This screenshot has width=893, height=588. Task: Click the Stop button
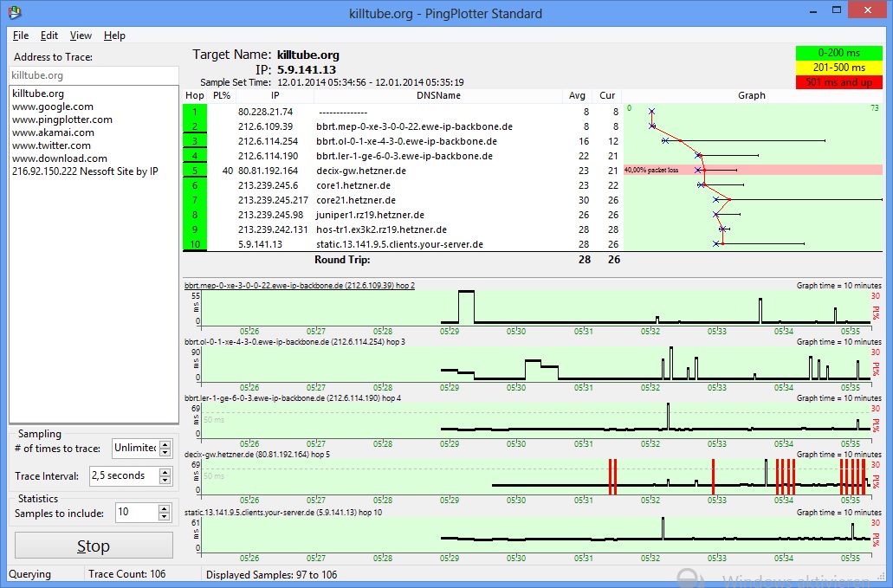pos(94,546)
